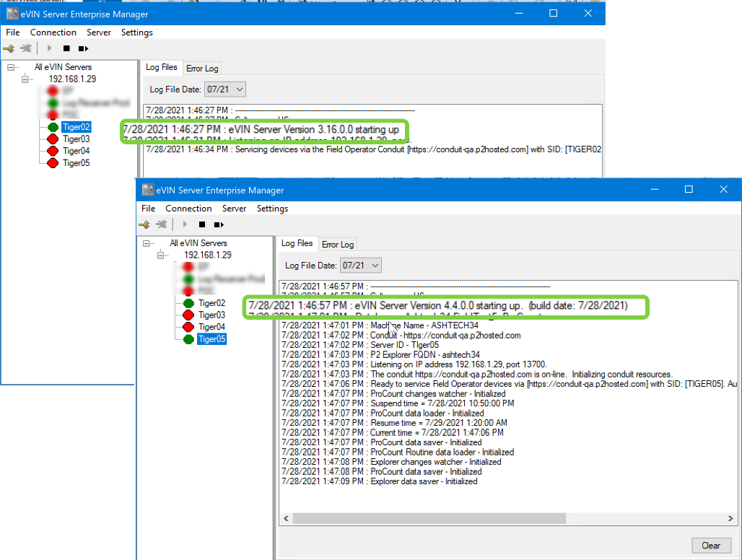The image size is (742, 560).
Task: Switch to Error Log tab in front window
Action: pyautogui.click(x=337, y=245)
